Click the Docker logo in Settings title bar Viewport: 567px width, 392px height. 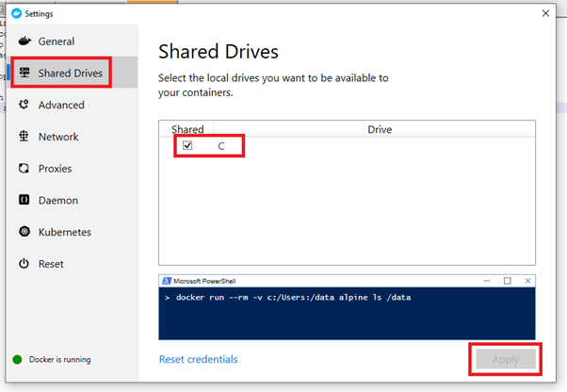pos(17,13)
